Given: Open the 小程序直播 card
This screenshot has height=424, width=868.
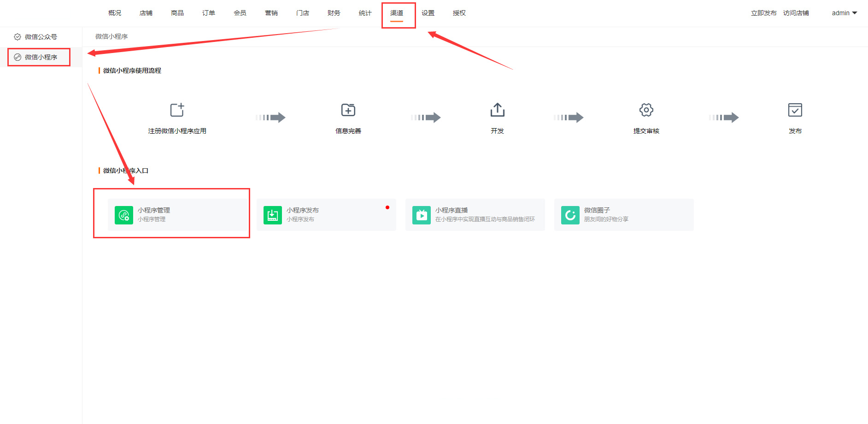Looking at the screenshot, I should 475,215.
